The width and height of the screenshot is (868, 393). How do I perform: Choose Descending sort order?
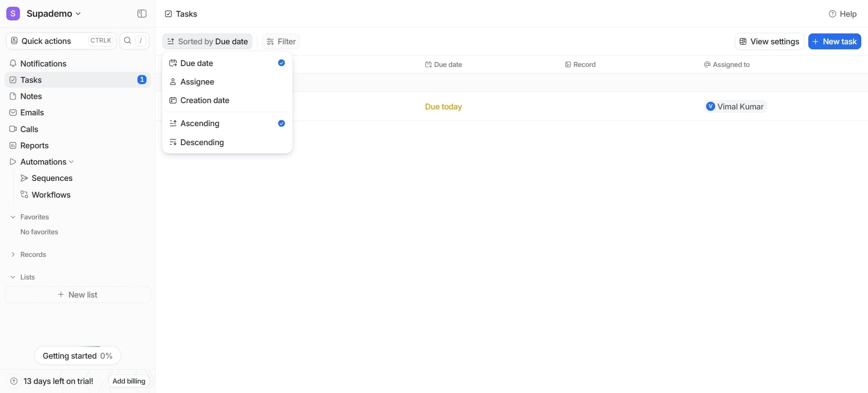point(227,142)
